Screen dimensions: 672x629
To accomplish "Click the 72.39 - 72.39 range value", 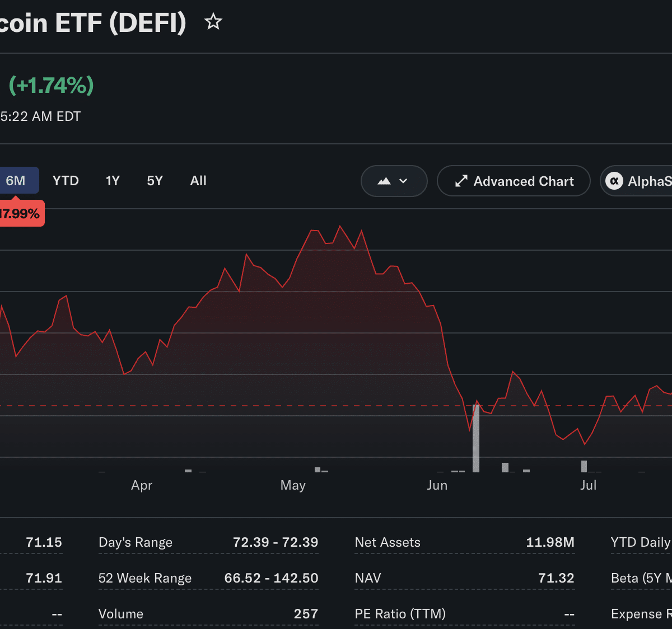I will [x=276, y=542].
